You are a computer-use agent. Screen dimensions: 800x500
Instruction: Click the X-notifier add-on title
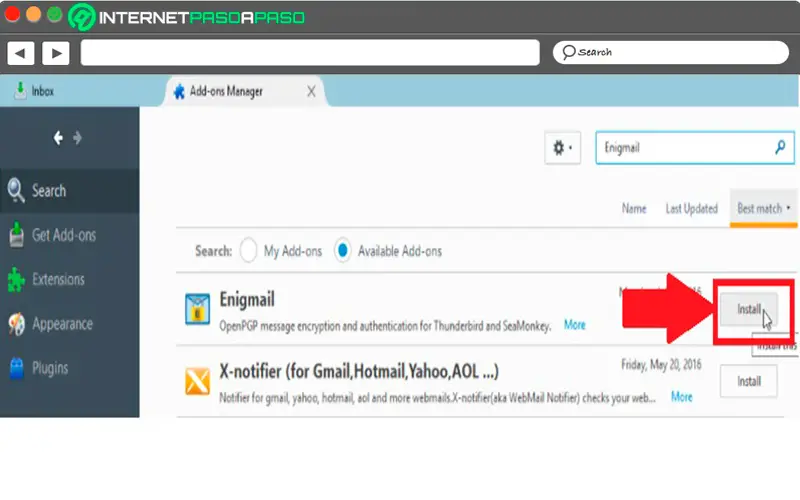pyautogui.click(x=359, y=371)
